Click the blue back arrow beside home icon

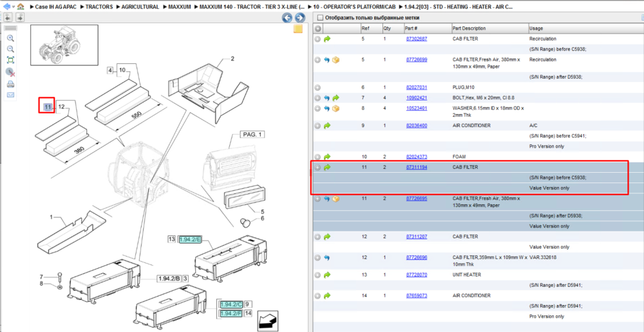pos(6,6)
